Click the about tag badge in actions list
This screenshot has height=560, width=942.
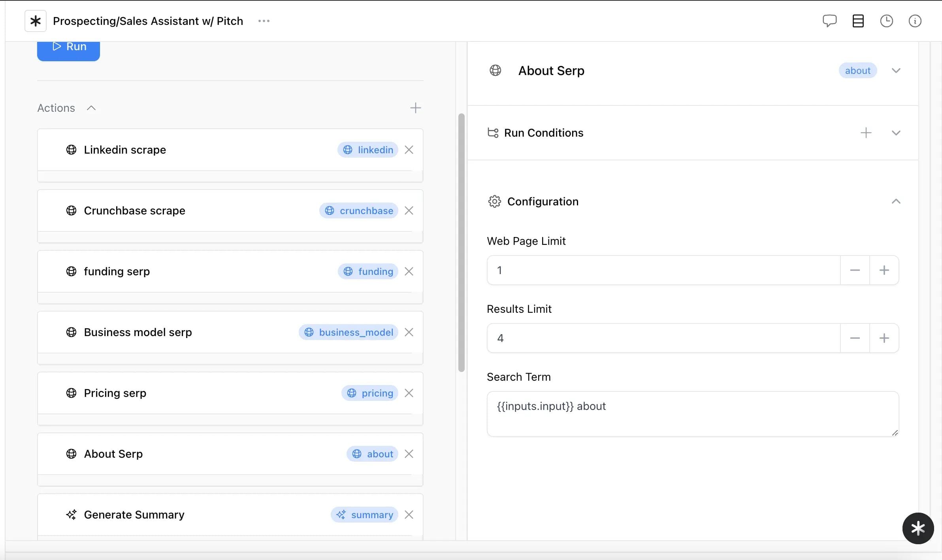[x=372, y=454]
